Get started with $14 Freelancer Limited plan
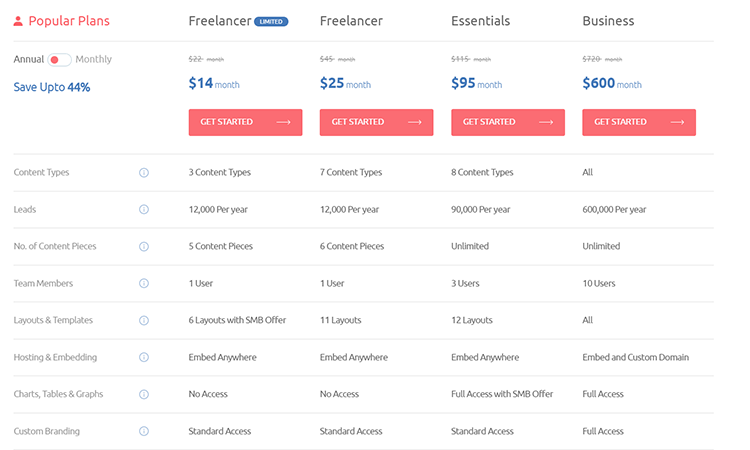The height and width of the screenshot is (450, 750). coord(245,122)
